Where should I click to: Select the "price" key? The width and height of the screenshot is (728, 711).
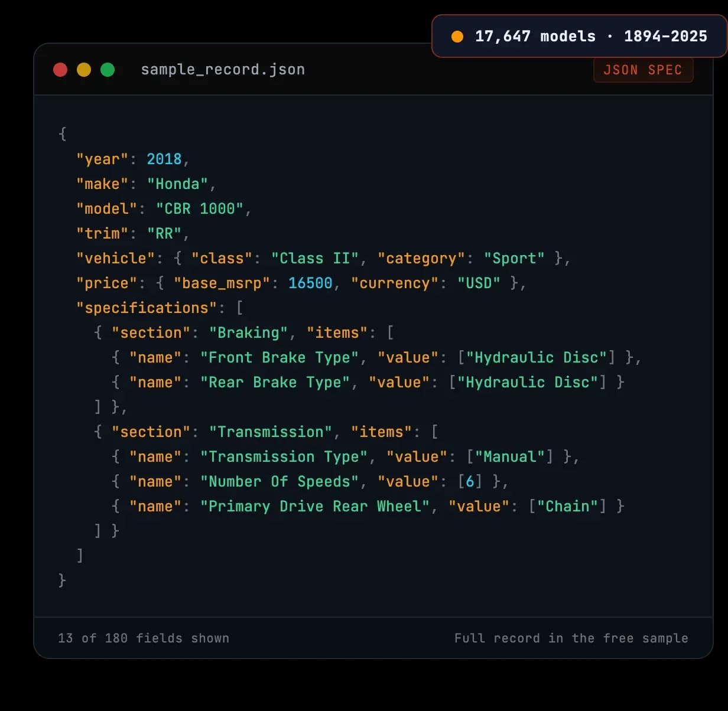[106, 283]
